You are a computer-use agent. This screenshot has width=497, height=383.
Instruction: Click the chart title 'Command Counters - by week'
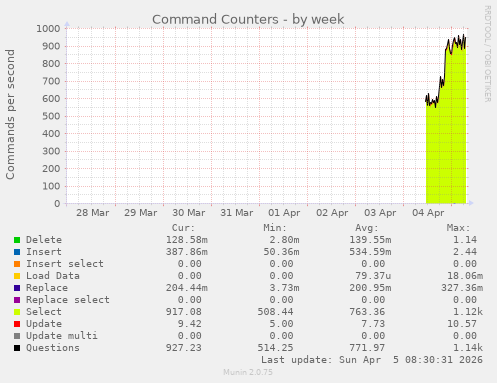(248, 19)
